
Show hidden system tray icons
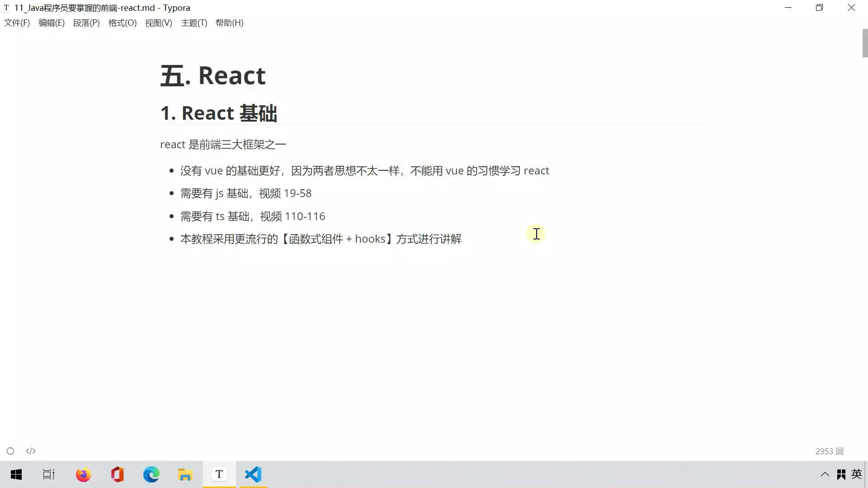click(825, 474)
